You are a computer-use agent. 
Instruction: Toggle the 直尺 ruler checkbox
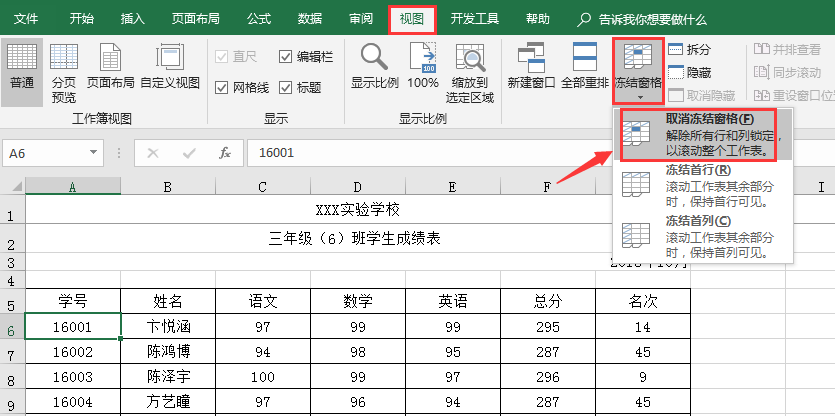[220, 56]
